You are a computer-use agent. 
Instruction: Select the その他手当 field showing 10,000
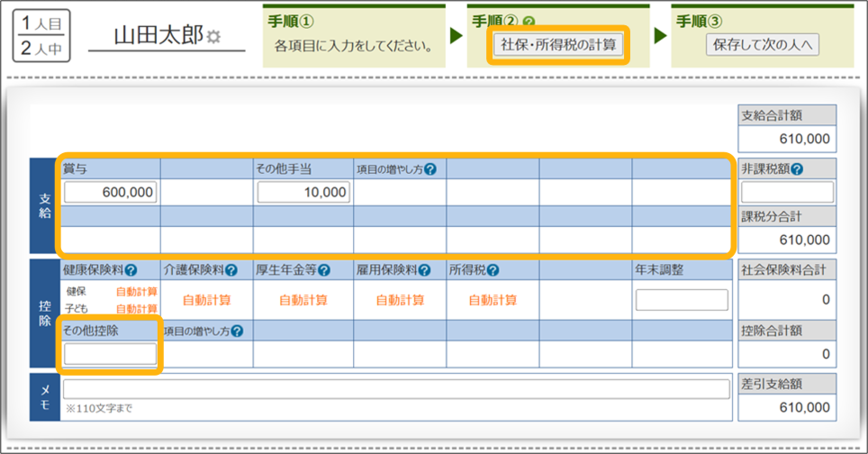[303, 192]
